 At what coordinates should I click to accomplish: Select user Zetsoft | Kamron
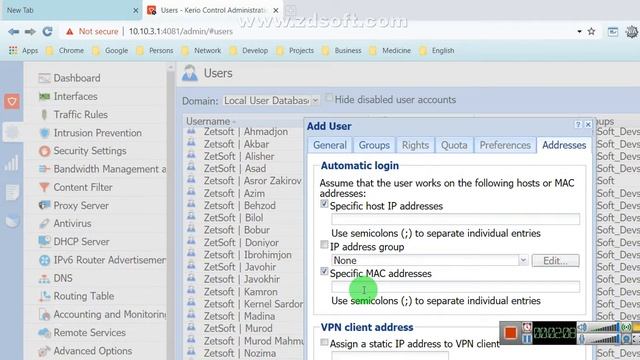coord(240,291)
